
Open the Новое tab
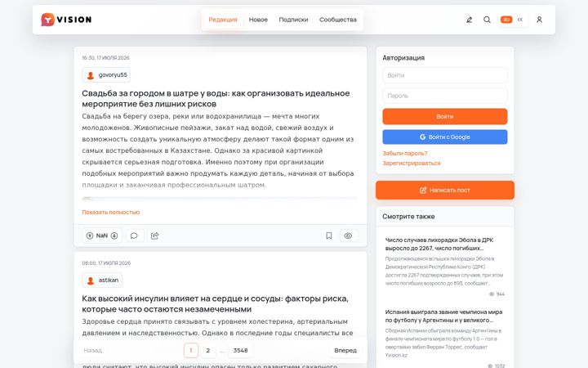pyautogui.click(x=258, y=20)
